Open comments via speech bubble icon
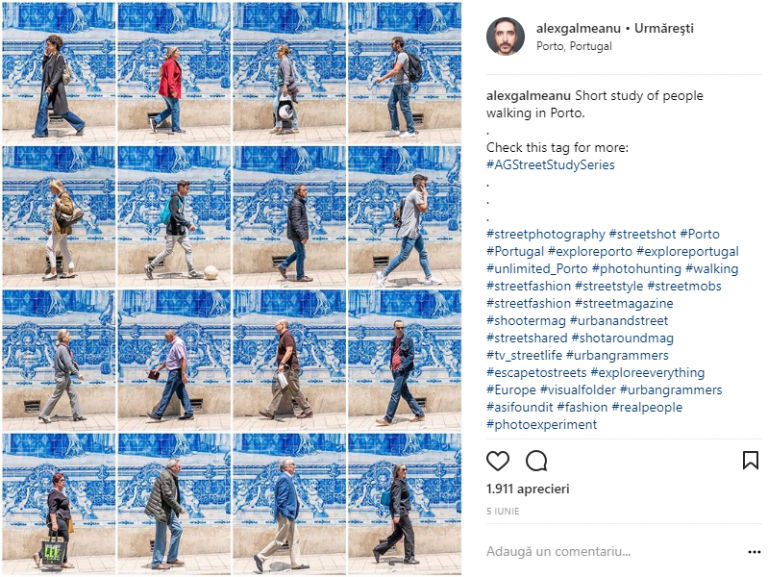Viewport: 768px width, 577px height. (536, 461)
